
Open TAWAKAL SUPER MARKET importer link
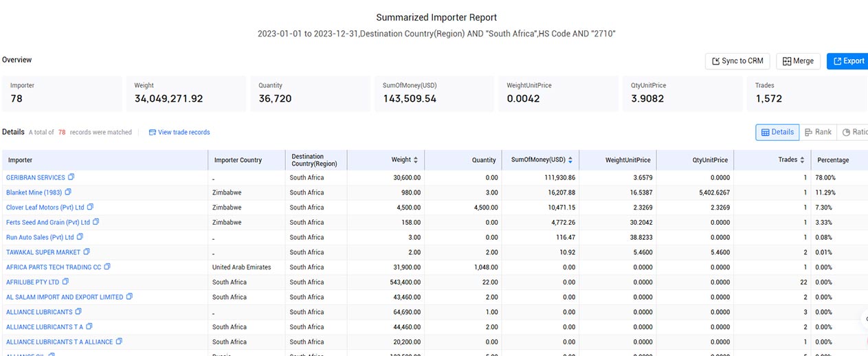43,252
